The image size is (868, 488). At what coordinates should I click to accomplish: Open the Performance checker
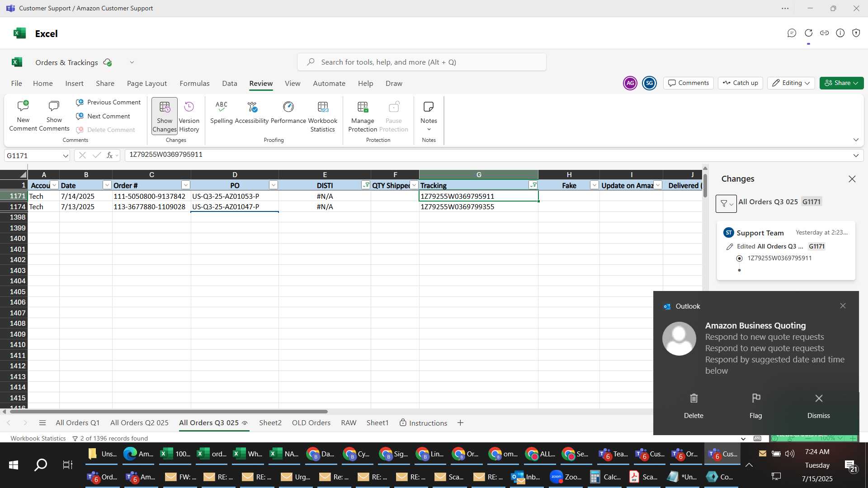point(288,112)
